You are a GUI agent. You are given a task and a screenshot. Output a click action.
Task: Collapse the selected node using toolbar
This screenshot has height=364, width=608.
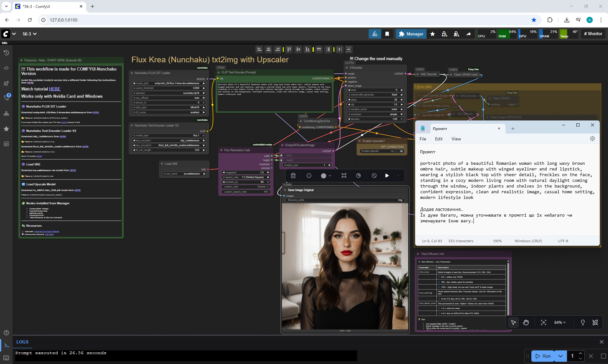tap(344, 176)
